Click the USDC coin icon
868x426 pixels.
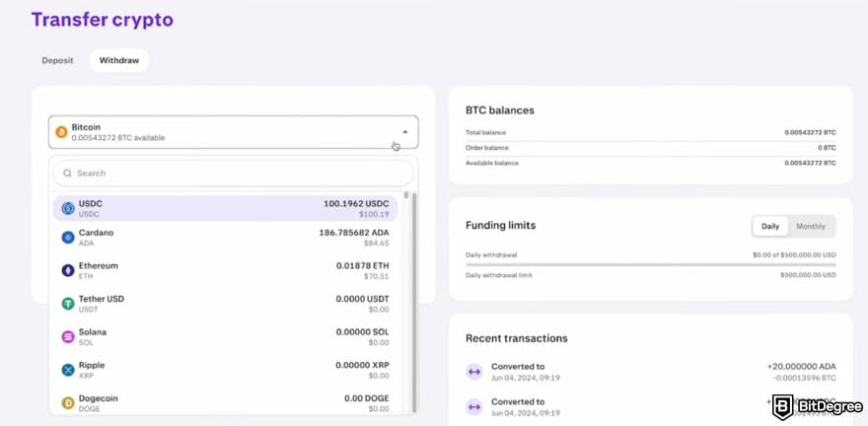[68, 208]
